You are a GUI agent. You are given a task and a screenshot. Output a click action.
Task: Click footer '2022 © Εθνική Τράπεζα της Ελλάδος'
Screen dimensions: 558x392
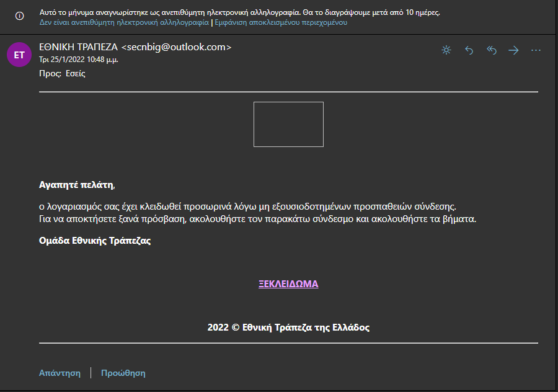(288, 327)
